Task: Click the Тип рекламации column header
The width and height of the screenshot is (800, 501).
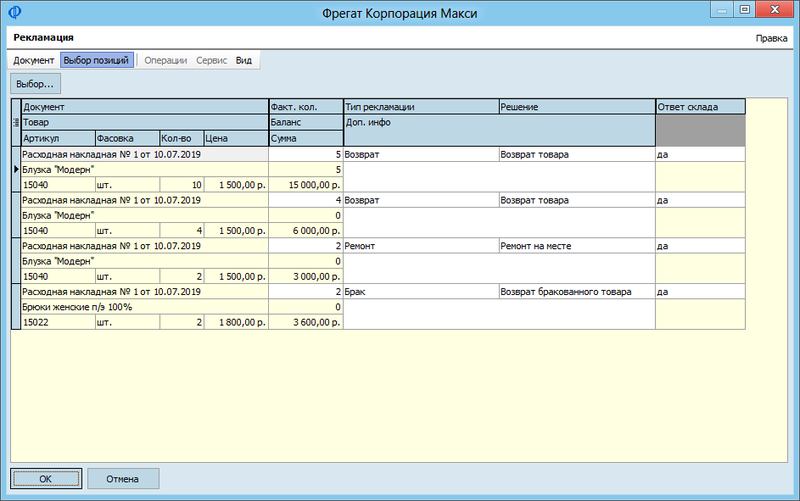Action: [x=421, y=107]
